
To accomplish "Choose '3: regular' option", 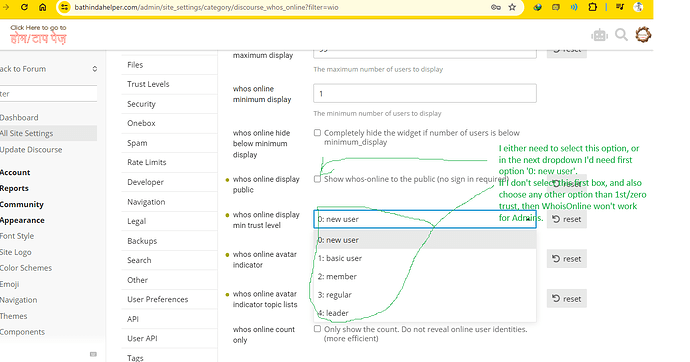I will (425, 295).
